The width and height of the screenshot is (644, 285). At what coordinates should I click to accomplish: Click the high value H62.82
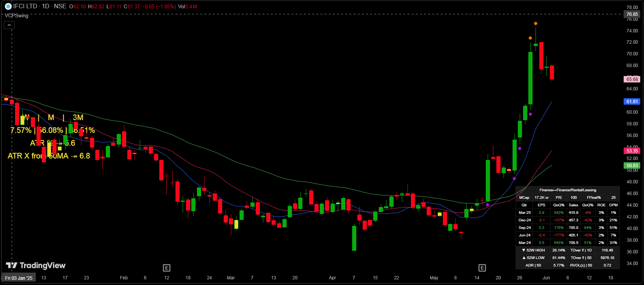96,6
